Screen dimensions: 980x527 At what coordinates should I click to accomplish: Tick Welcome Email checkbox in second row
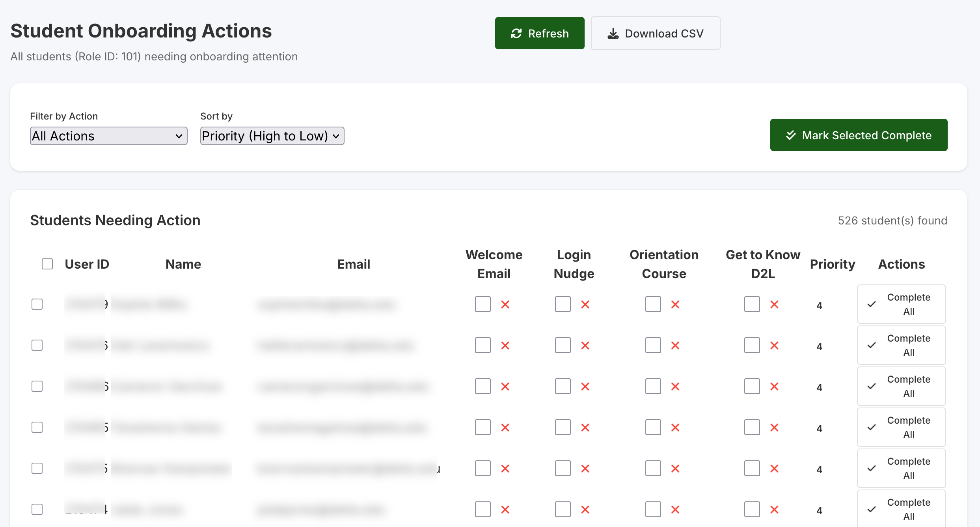[483, 345]
